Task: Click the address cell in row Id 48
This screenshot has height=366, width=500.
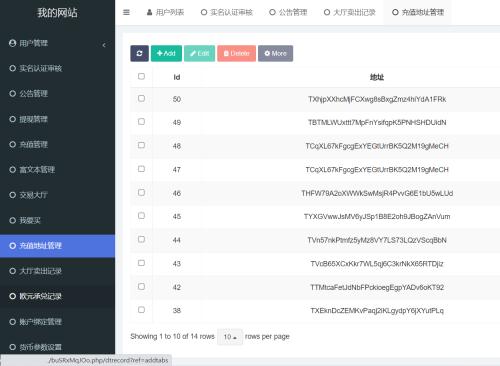Action: click(377, 146)
